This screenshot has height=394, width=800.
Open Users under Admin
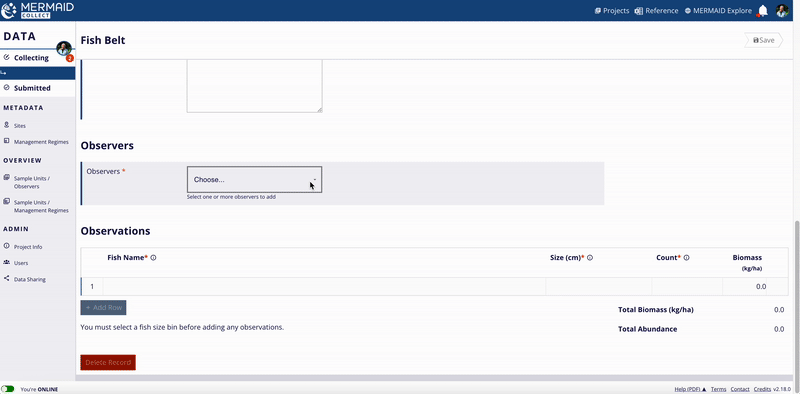[x=21, y=263]
